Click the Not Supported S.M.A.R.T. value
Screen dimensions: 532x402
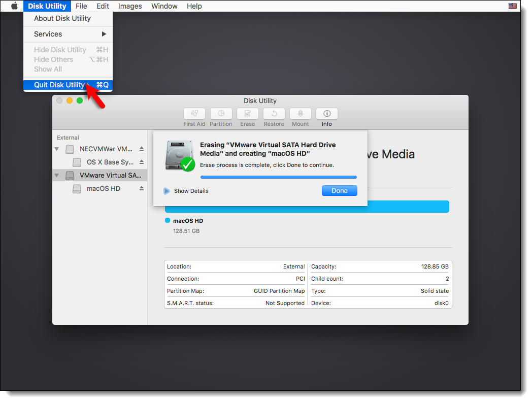(285, 304)
